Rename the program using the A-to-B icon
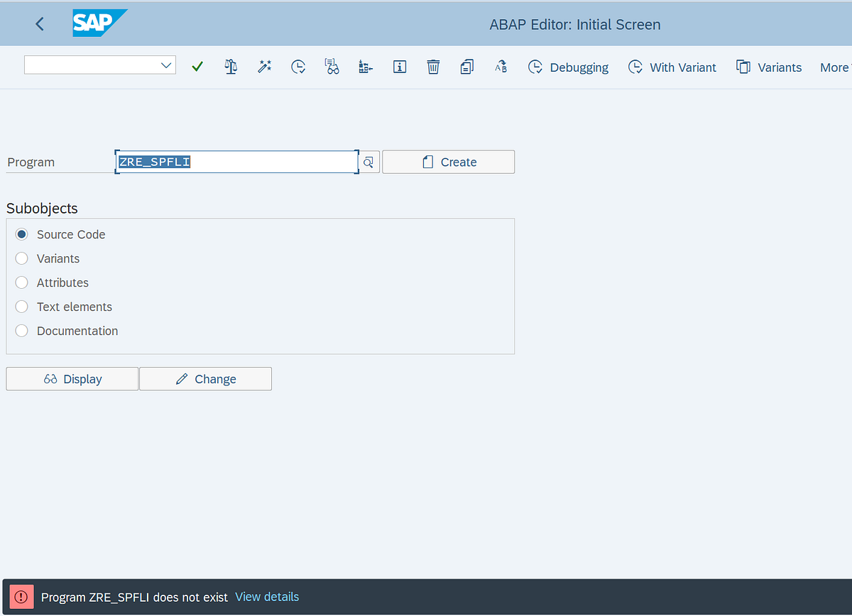Screen dimensions: 852x616 pos(501,66)
